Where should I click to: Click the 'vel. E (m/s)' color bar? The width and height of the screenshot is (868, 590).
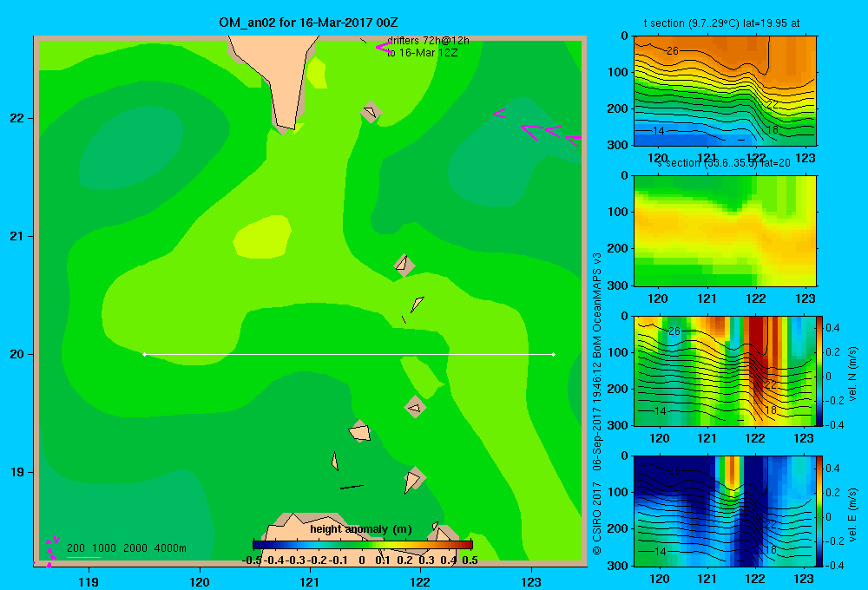[x=820, y=511]
